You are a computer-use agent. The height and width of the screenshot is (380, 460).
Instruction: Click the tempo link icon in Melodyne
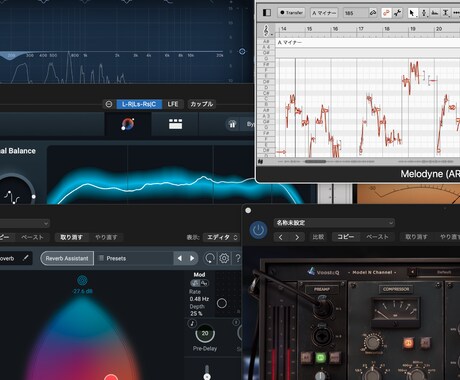373,13
